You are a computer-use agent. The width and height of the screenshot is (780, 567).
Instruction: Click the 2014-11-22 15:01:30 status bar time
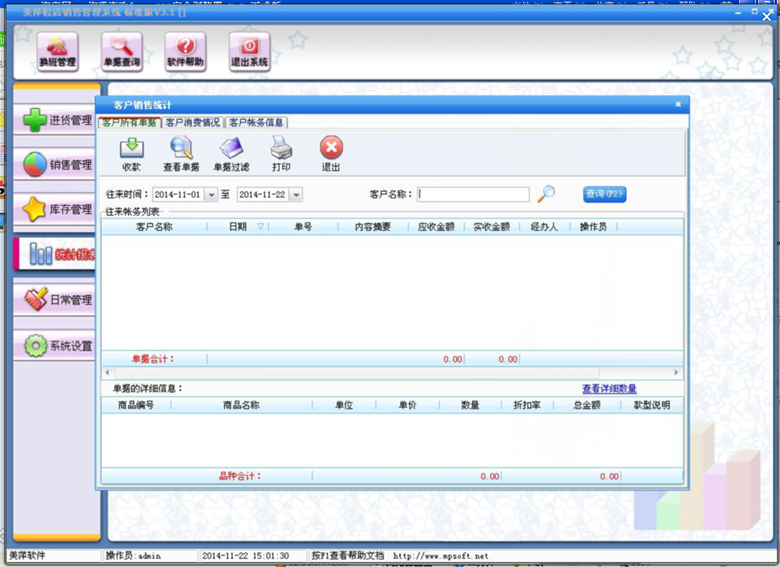pyautogui.click(x=245, y=556)
